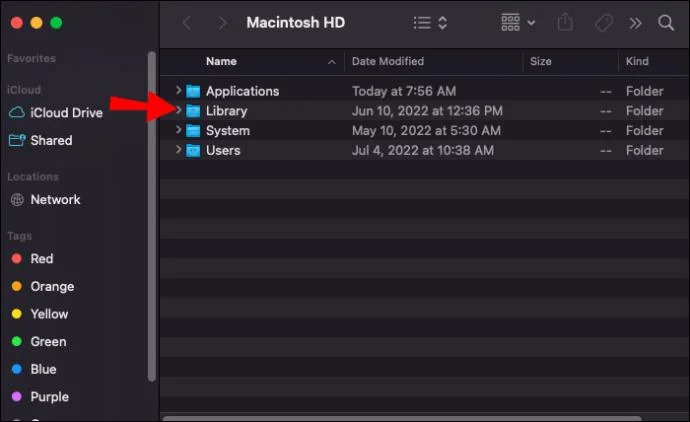Select the Users folder icon
The height and width of the screenshot is (422, 690).
click(193, 150)
